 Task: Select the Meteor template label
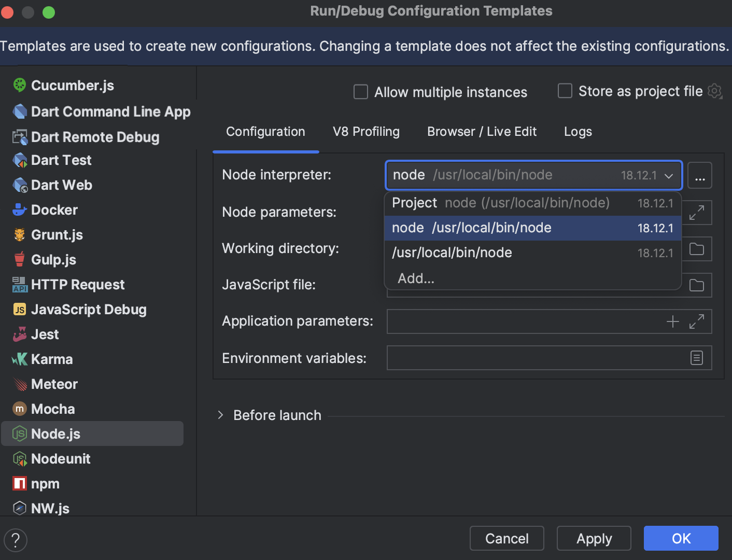pos(54,384)
